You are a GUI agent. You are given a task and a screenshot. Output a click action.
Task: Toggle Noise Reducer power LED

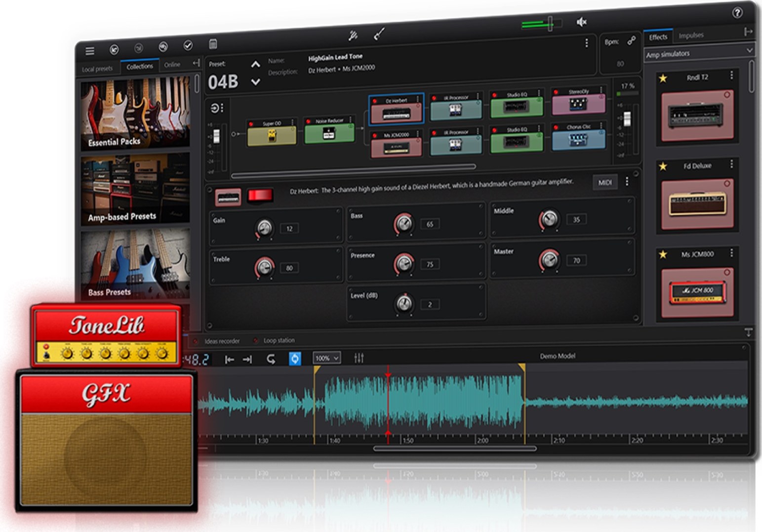(x=309, y=122)
